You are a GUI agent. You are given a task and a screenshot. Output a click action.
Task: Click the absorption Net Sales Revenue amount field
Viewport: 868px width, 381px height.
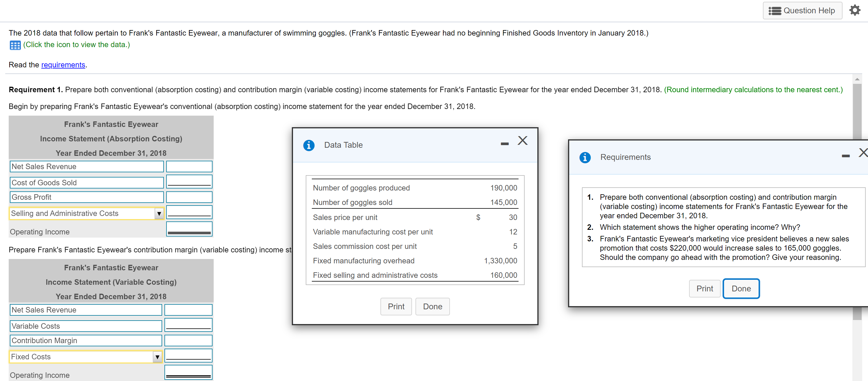coord(189,167)
